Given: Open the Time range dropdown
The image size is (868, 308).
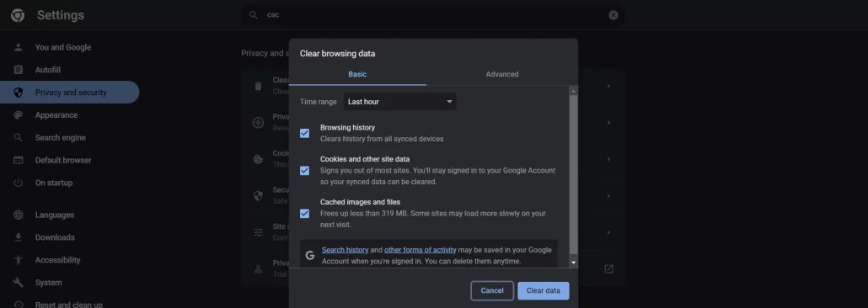Looking at the screenshot, I should (x=399, y=102).
